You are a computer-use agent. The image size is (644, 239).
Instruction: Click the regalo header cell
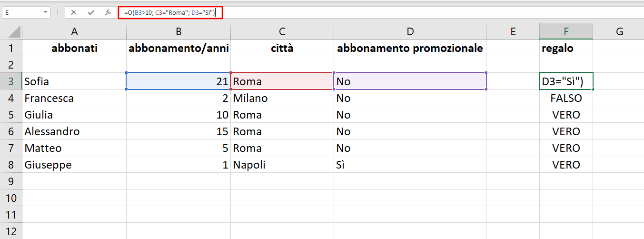pyautogui.click(x=566, y=48)
